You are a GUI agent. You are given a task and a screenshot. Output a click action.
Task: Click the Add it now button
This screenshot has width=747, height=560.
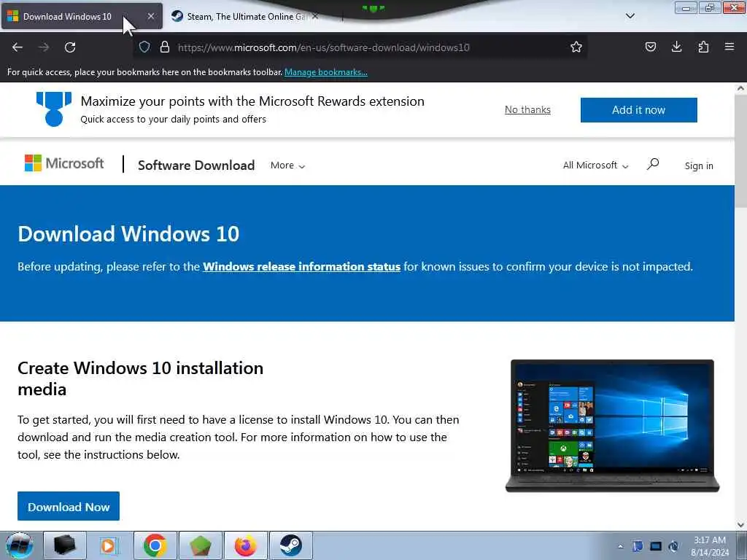(638, 110)
